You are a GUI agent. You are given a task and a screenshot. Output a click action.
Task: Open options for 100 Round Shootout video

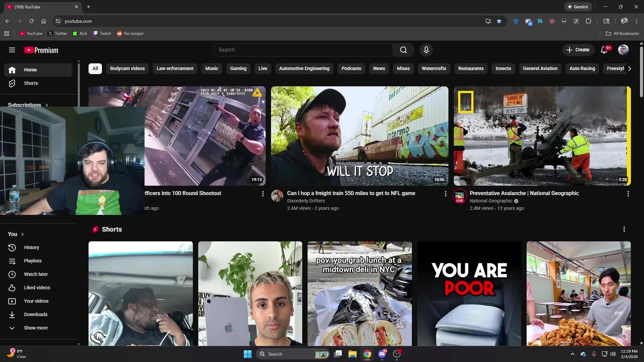pos(263,194)
